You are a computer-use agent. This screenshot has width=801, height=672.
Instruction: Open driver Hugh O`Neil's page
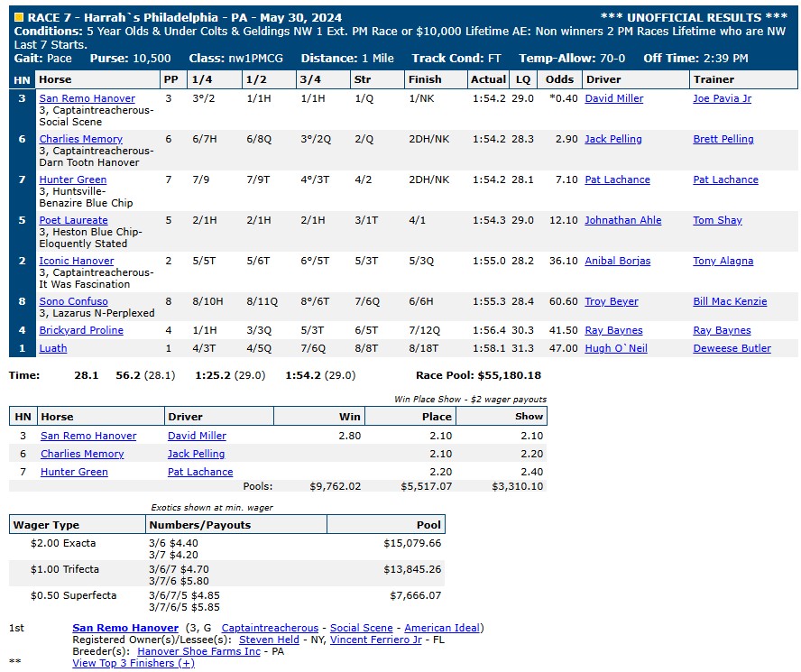tap(616, 348)
